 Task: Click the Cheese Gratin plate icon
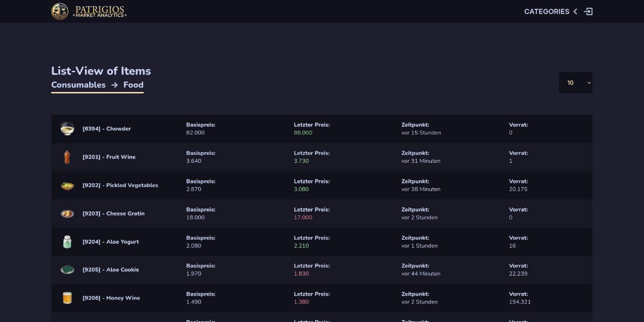(67, 213)
